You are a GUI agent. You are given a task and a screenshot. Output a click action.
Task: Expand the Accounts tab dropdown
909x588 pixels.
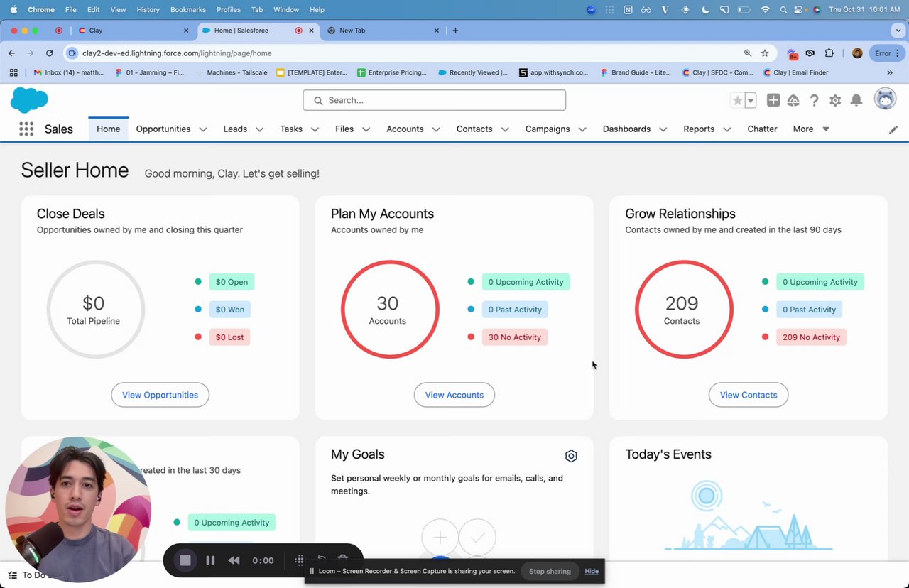pyautogui.click(x=436, y=129)
